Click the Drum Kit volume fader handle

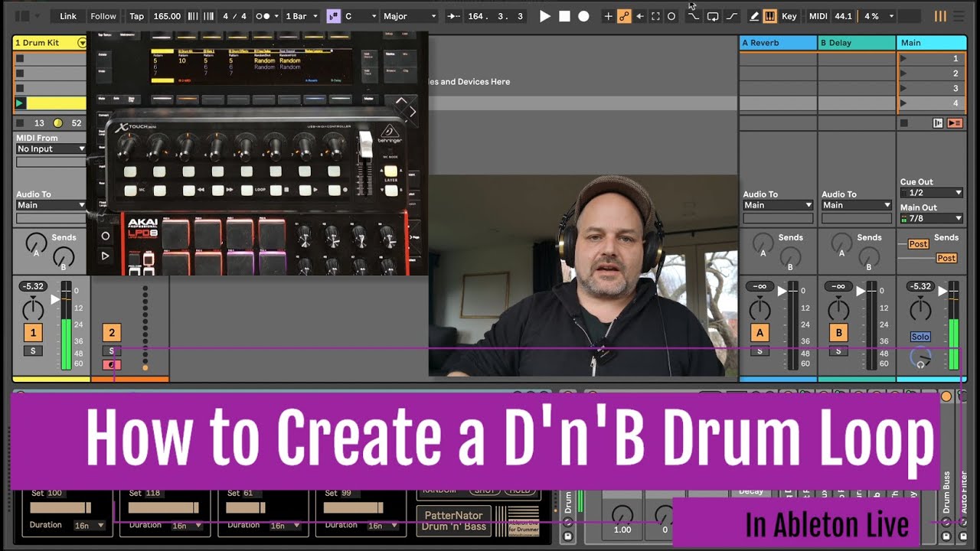(x=54, y=299)
